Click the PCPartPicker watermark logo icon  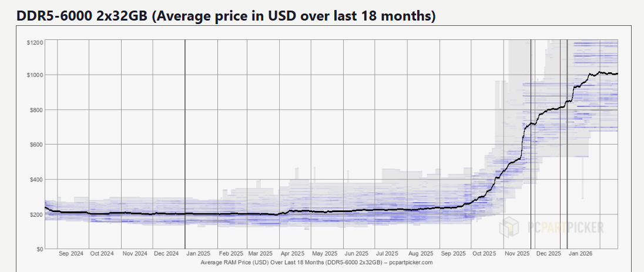(x=509, y=227)
